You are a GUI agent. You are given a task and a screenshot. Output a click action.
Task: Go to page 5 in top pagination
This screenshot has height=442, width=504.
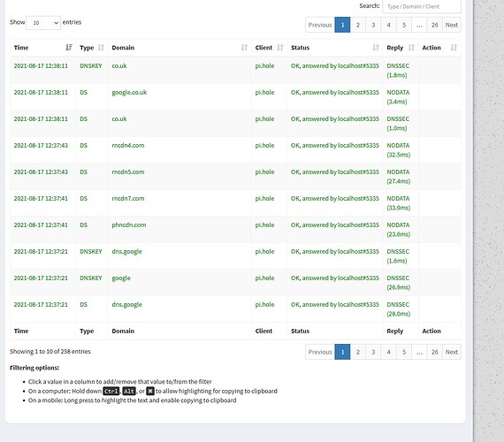pyautogui.click(x=404, y=25)
